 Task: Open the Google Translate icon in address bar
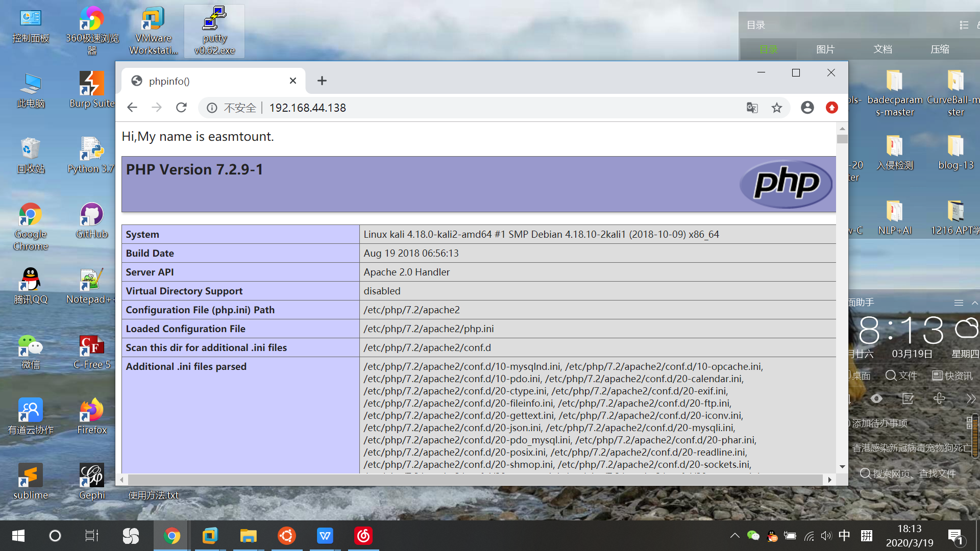tap(752, 108)
